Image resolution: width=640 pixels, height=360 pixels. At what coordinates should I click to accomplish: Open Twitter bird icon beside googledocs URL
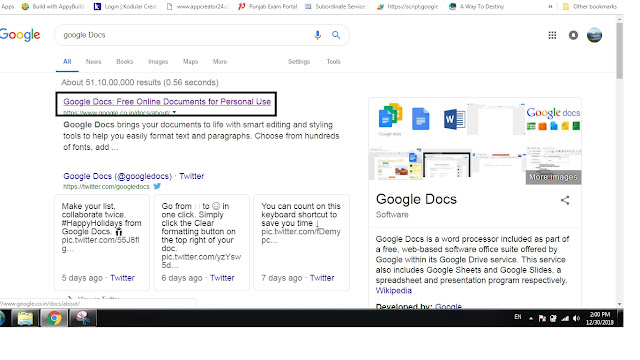click(x=157, y=186)
